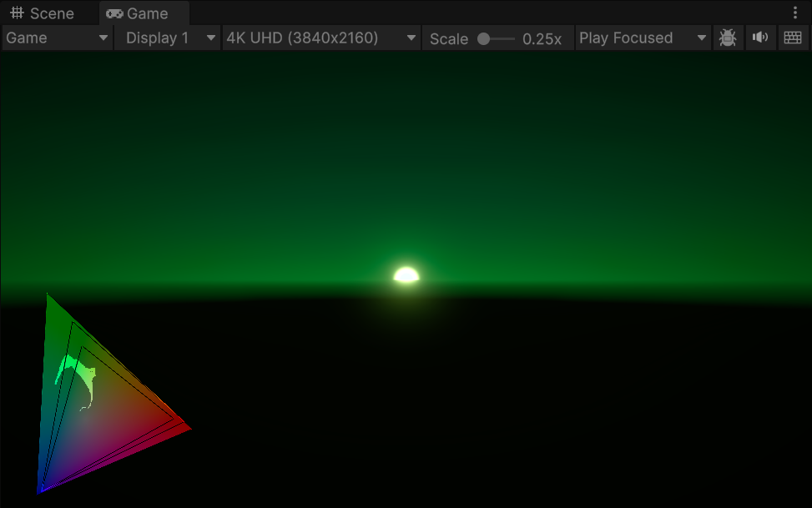Viewport: 812px width, 508px height.
Task: Click the grid icon on the Scene tab
Action: click(x=18, y=13)
